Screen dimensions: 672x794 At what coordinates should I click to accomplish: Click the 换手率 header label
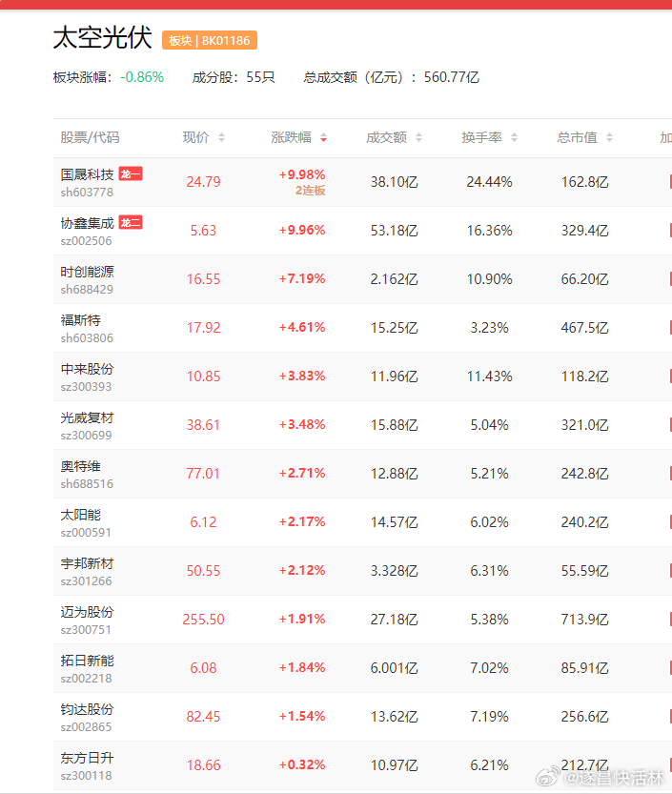click(481, 137)
